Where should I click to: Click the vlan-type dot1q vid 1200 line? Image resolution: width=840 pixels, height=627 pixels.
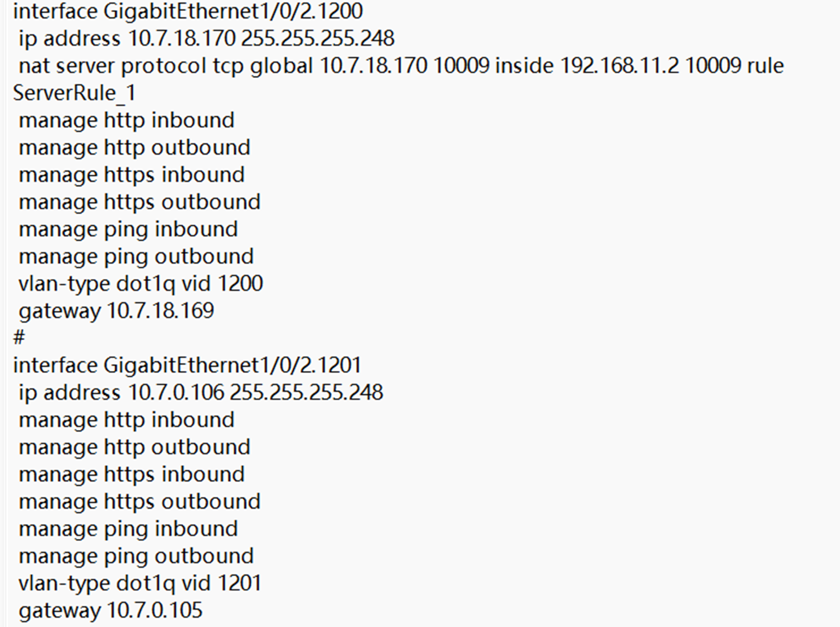click(141, 284)
